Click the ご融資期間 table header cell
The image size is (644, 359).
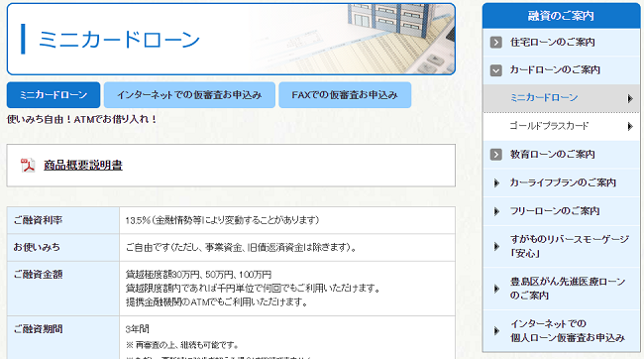(x=63, y=338)
